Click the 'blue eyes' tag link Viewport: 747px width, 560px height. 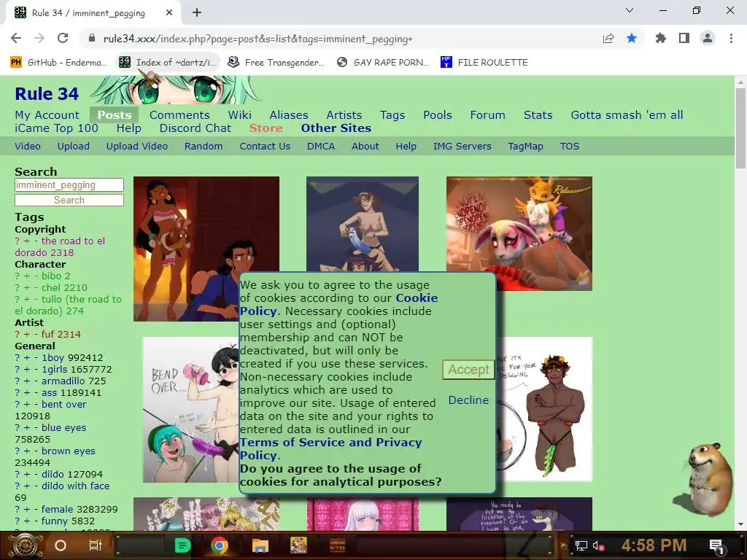point(64,427)
